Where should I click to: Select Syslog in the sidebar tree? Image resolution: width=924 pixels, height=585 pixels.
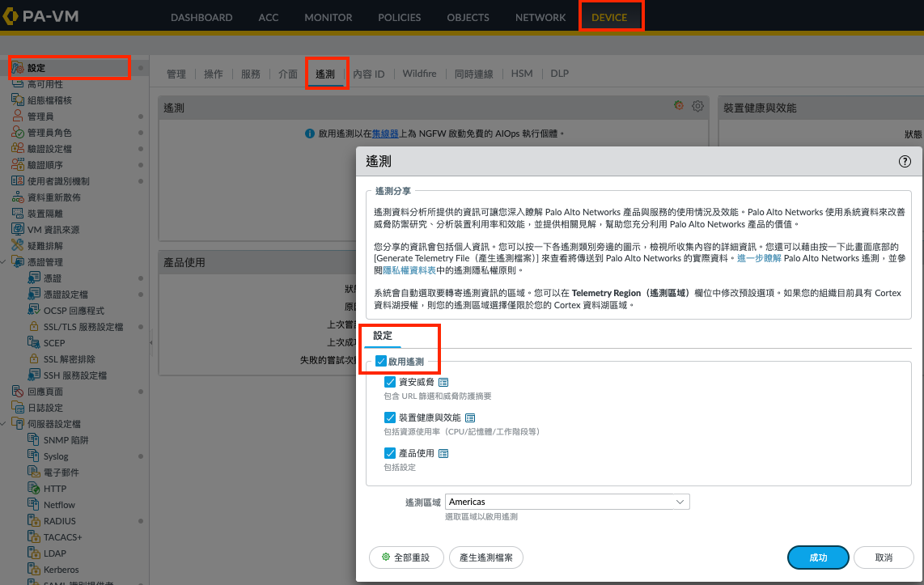tap(56, 456)
